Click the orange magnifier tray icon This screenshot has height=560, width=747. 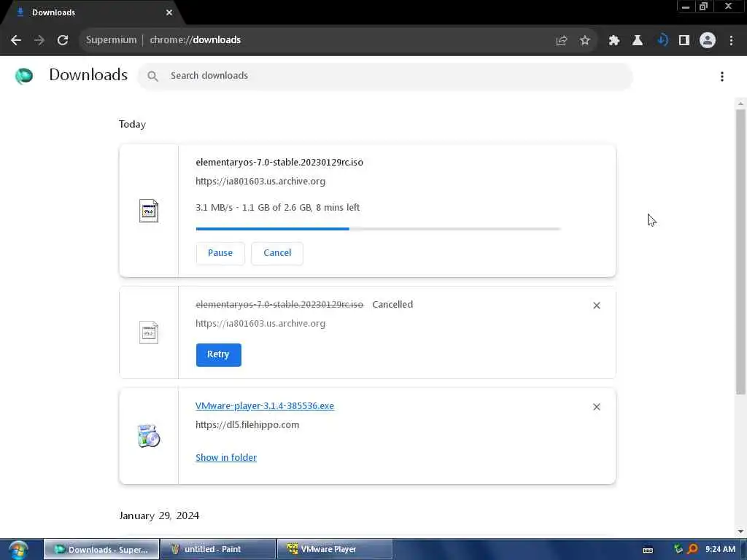pos(692,550)
